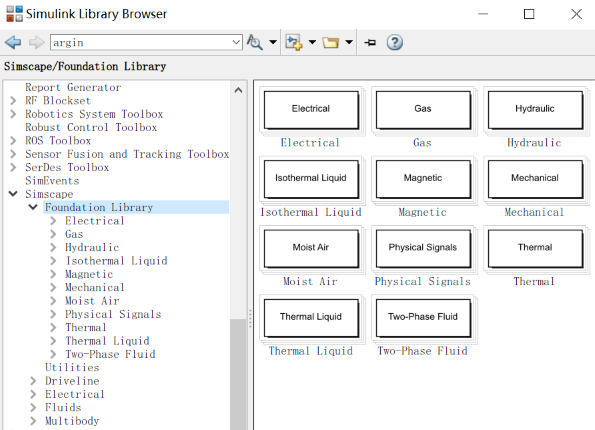Expand the Hydraulic tree node

[53, 247]
